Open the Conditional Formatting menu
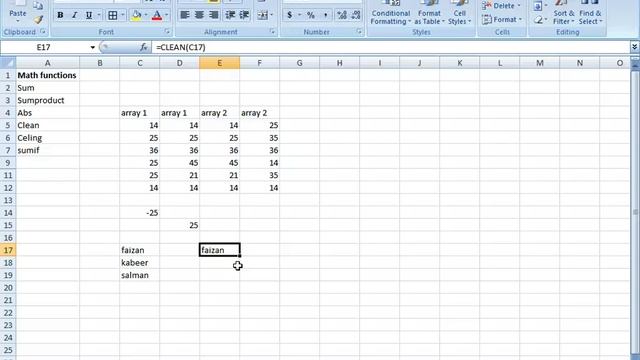This screenshot has height=360, width=640. [x=391, y=13]
